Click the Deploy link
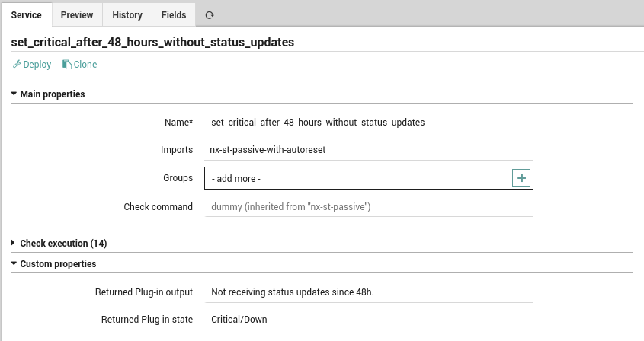The height and width of the screenshot is (341, 644). (32, 65)
